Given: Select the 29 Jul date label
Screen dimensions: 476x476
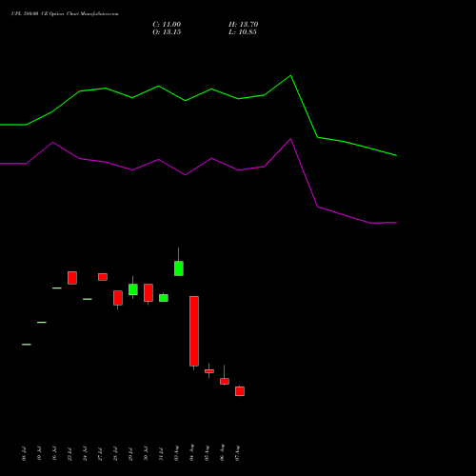Looking at the screenshot, I should click(130, 454).
